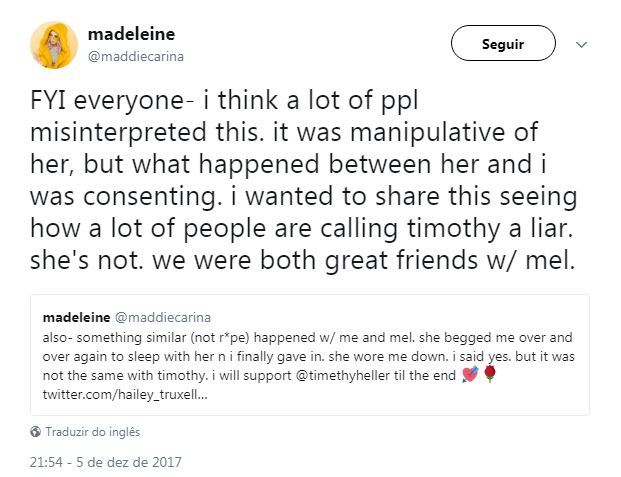Click the main tweet text starting FYI everyone
This screenshot has width=621, height=477.
[303, 180]
